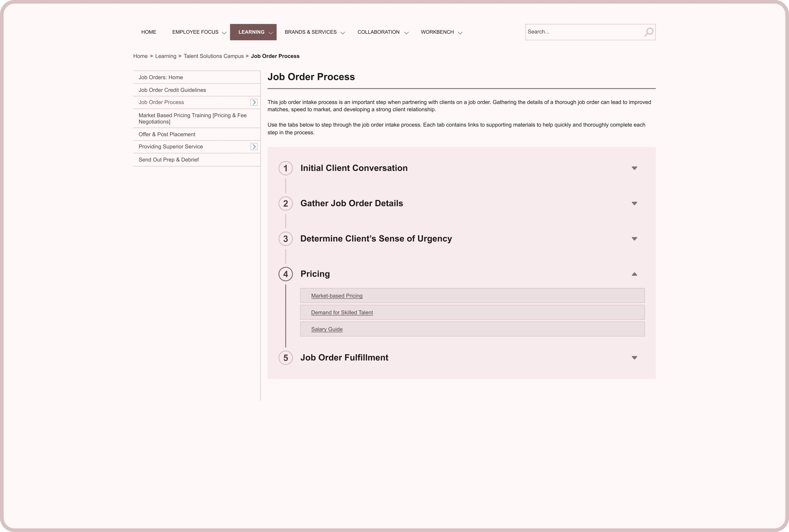Screen dimensions: 789x532
Task: Expand Gather Job Order Details arrow
Action: 634,204
